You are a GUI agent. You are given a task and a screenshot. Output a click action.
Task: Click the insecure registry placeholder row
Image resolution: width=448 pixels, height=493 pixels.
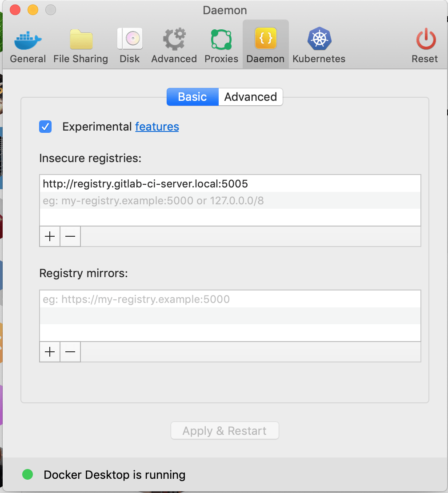tap(230, 201)
